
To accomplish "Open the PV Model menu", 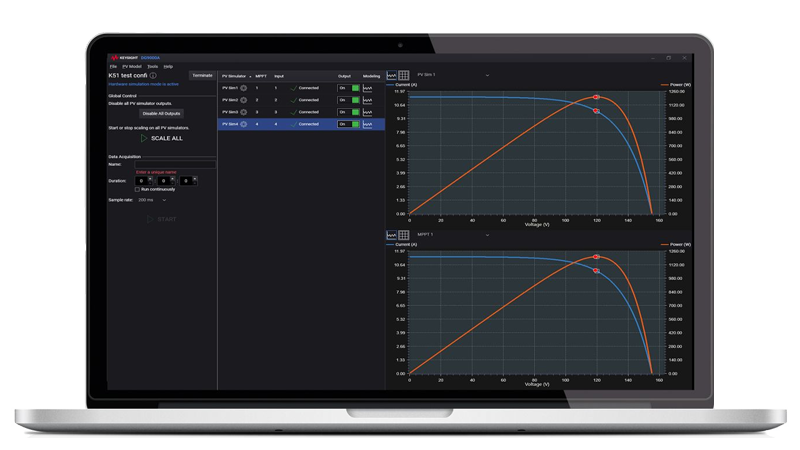I will point(131,66).
